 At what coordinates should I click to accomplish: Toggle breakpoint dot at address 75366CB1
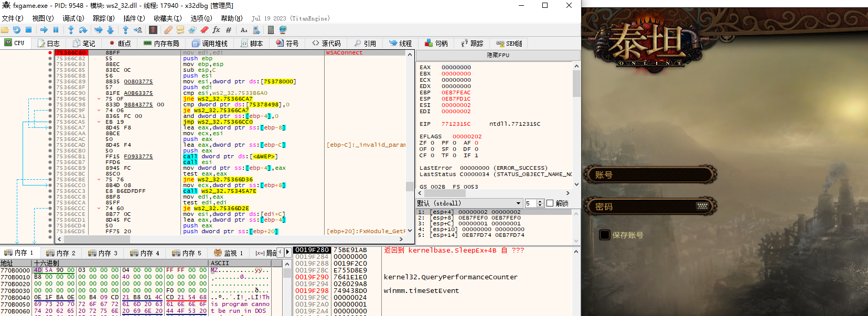(x=50, y=156)
